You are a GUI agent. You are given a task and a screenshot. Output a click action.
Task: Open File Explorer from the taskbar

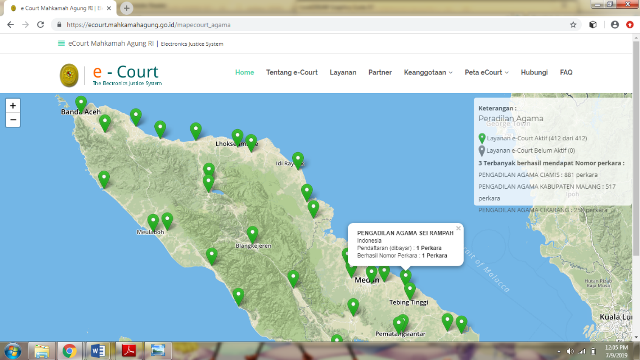tap(42, 351)
